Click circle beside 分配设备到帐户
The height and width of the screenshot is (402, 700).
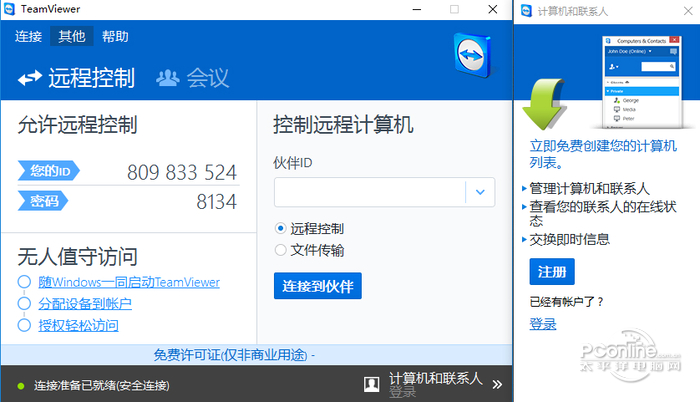coord(24,304)
